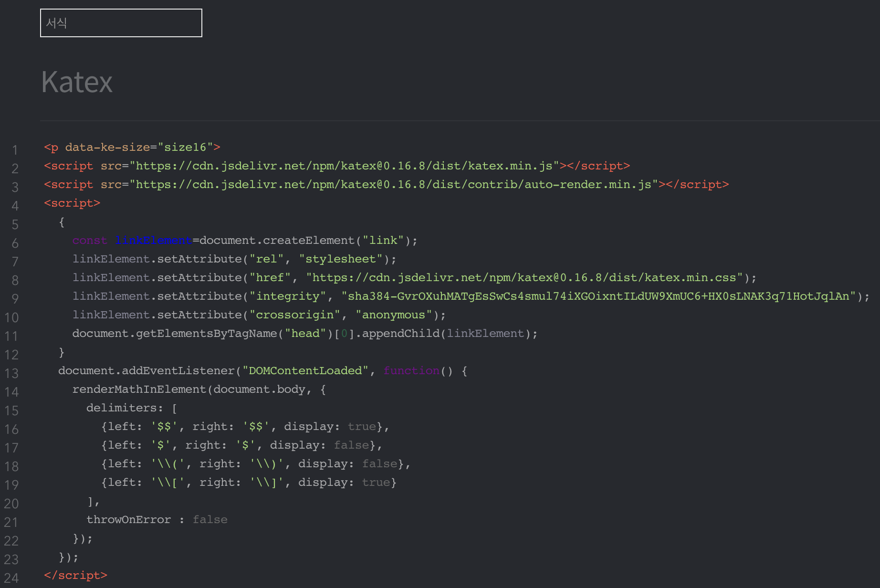
Task: Click the '\\(' delimiter line
Action: [x=256, y=464]
